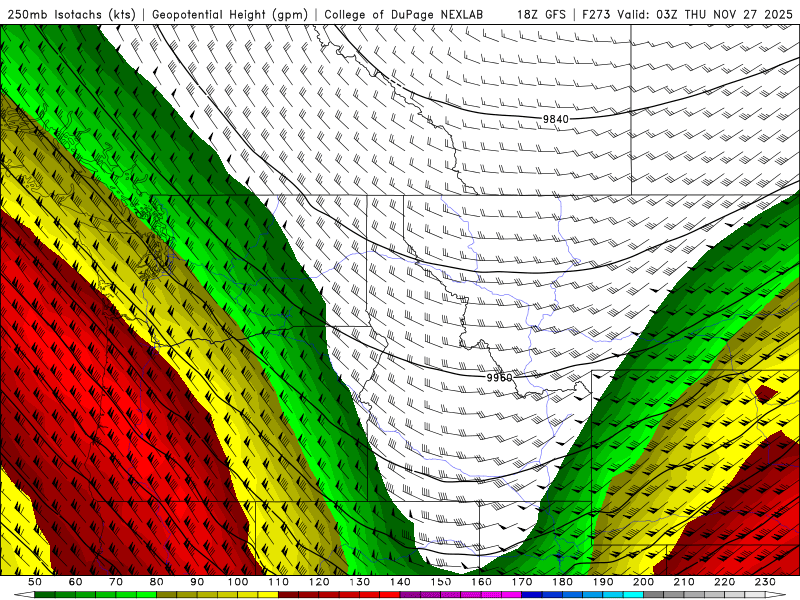Image resolution: width=800 pixels, height=600 pixels.
Task: Click the darkest green swatch starting the color bar
Action: click(44, 594)
